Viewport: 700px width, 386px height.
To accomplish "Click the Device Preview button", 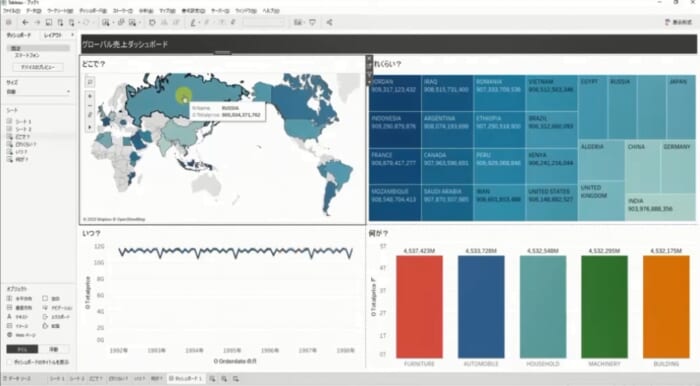I will click(38, 67).
